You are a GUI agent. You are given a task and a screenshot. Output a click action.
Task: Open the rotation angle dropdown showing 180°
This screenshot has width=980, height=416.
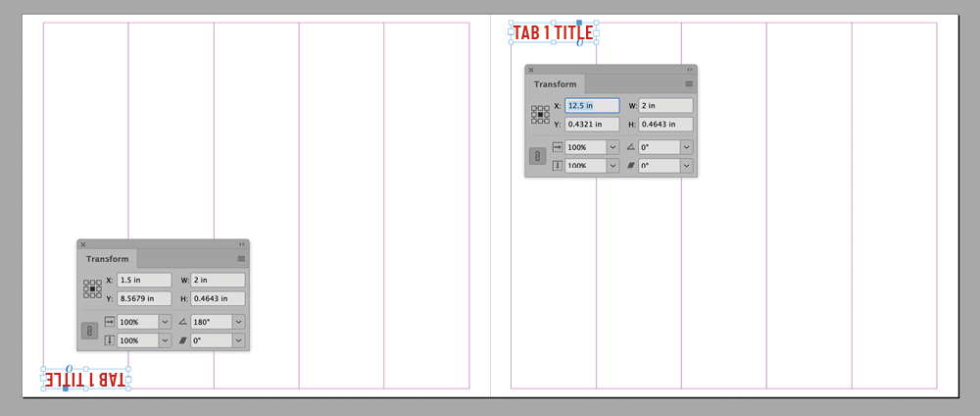[239, 322]
